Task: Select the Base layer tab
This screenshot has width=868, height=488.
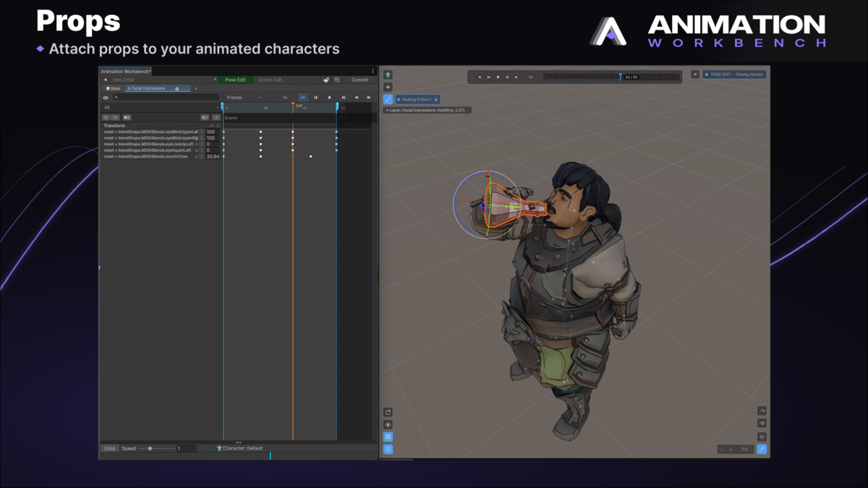Action: click(114, 88)
